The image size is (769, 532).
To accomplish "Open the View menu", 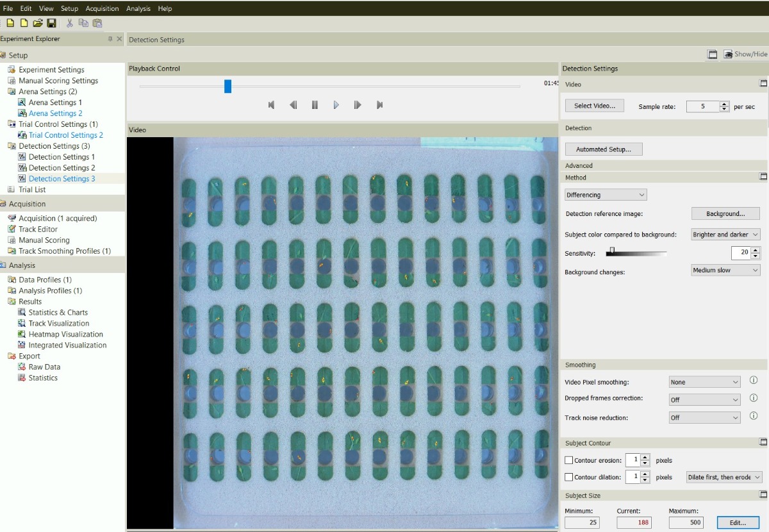I will pyautogui.click(x=46, y=8).
